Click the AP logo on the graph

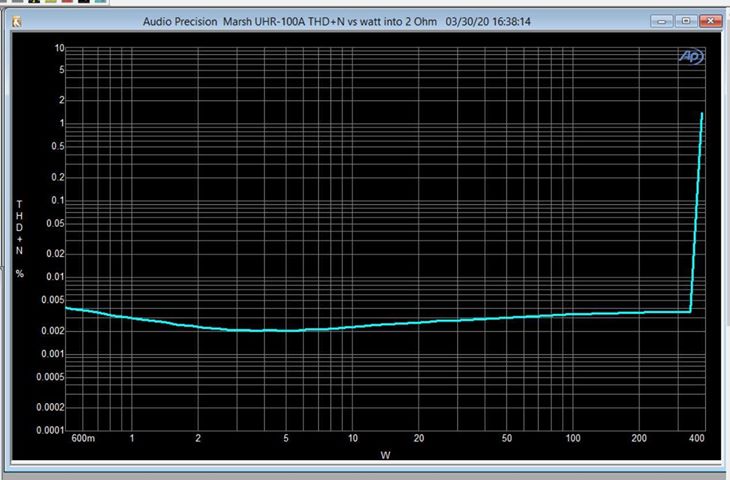(x=691, y=56)
